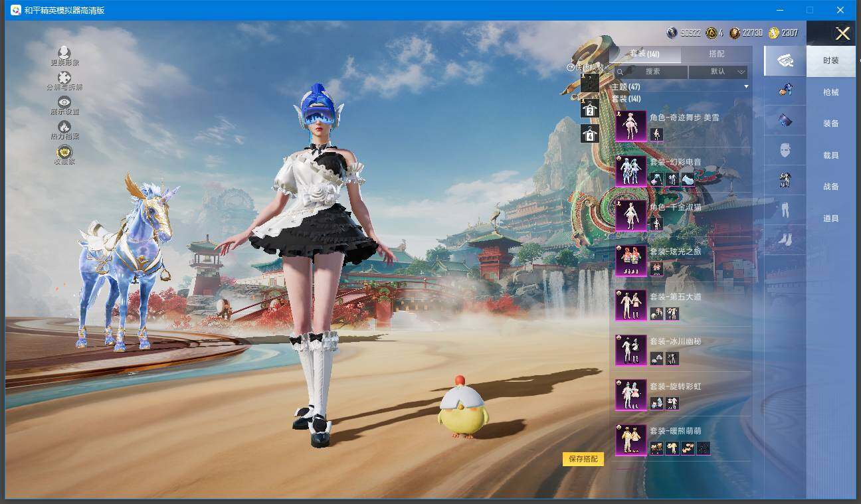The width and height of the screenshot is (861, 504).
Task: Open the 默认 sort dropdown
Action: tap(718, 72)
